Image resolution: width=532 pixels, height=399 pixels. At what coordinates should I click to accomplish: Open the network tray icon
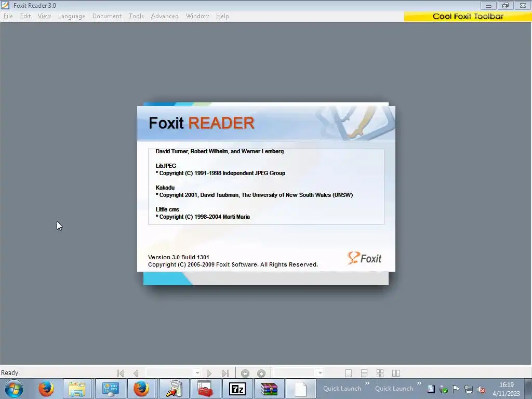coord(468,389)
